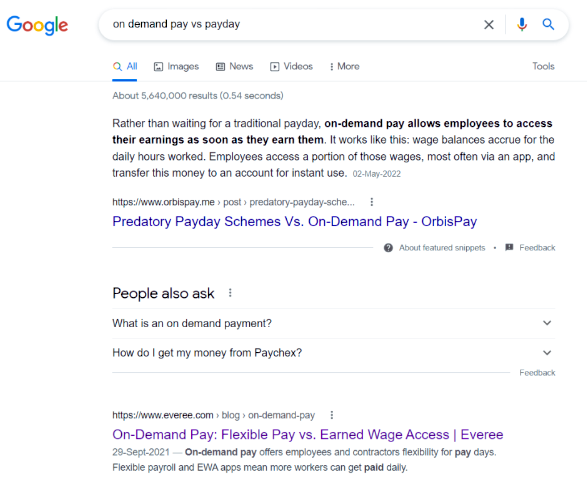Open On-Demand Pay Everee result link
587x499 pixels.
tap(308, 435)
